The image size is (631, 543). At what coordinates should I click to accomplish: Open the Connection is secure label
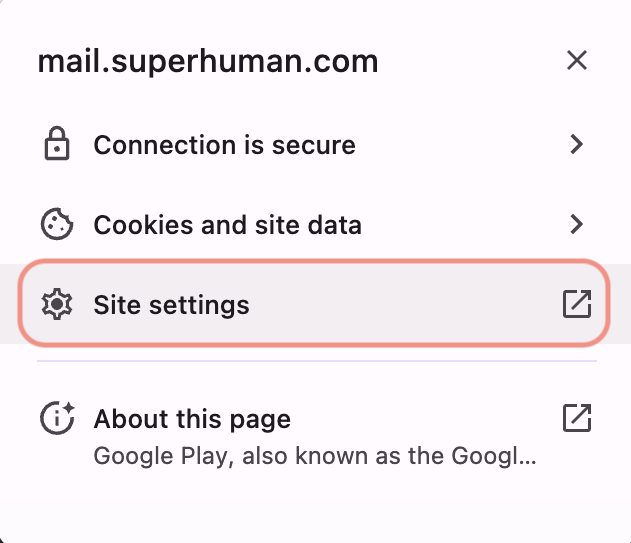224,145
